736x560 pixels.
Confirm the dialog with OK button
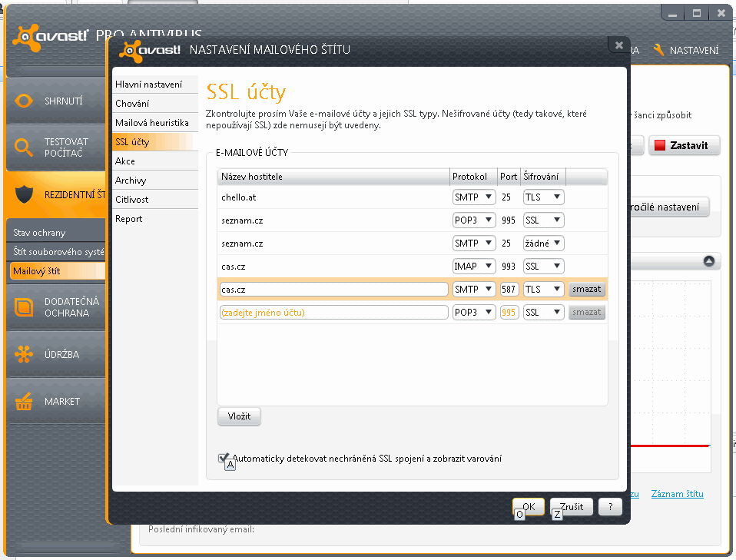click(x=529, y=507)
